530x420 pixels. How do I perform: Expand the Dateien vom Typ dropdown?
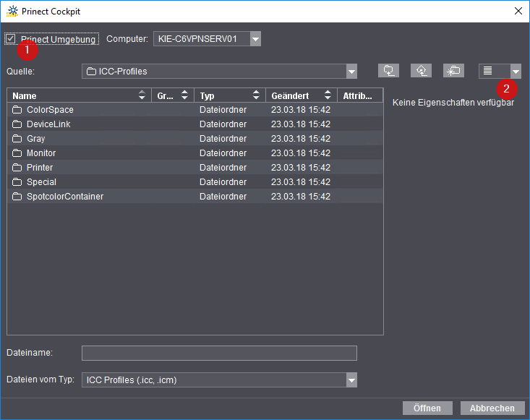(x=351, y=380)
